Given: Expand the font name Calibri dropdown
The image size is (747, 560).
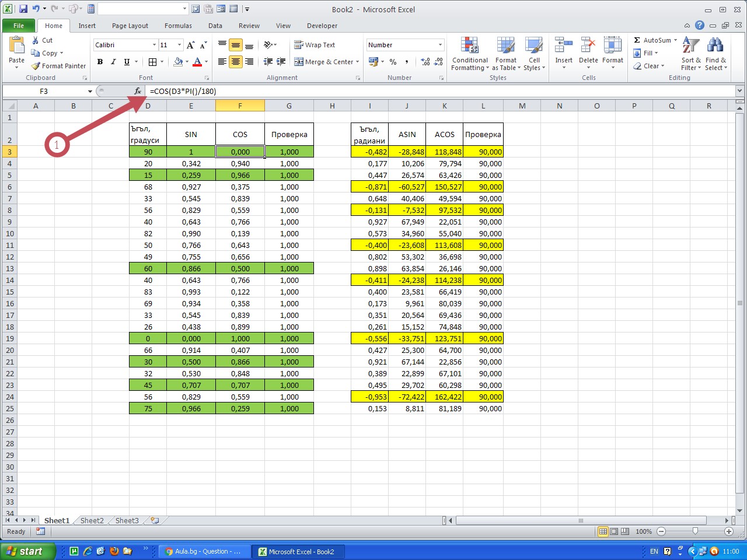Looking at the screenshot, I should point(154,45).
